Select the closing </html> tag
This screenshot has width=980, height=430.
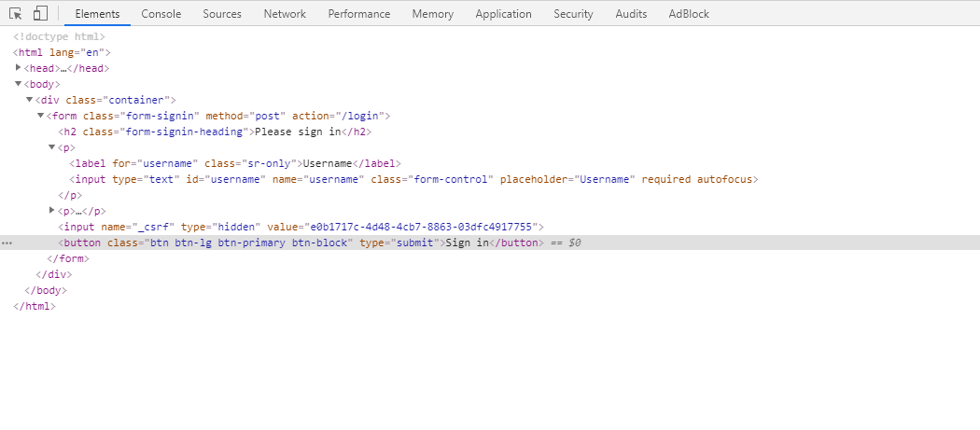[x=35, y=306]
